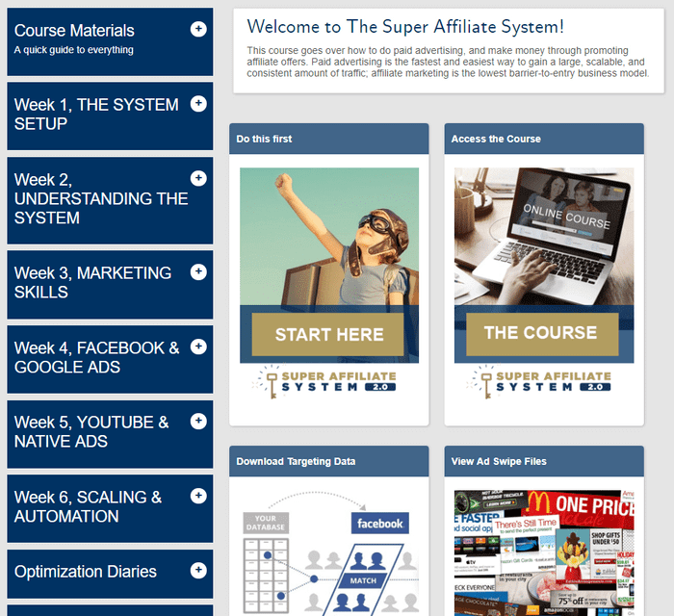Open the targeting data database match diagram
This screenshot has height=616, width=674.
coord(329,552)
